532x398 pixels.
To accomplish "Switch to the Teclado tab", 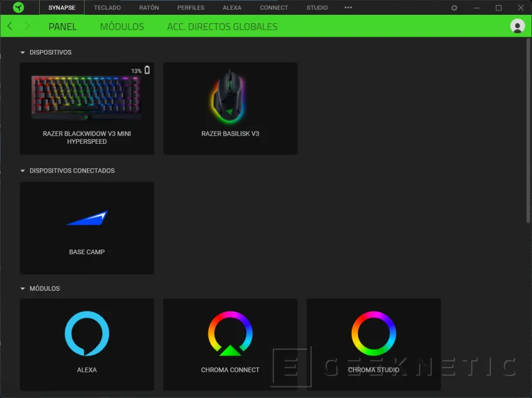I will [107, 8].
